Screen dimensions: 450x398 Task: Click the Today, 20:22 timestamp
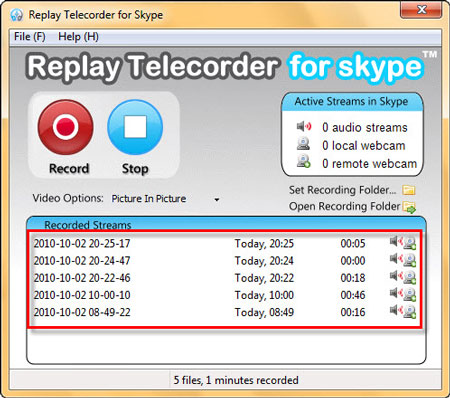point(264,278)
